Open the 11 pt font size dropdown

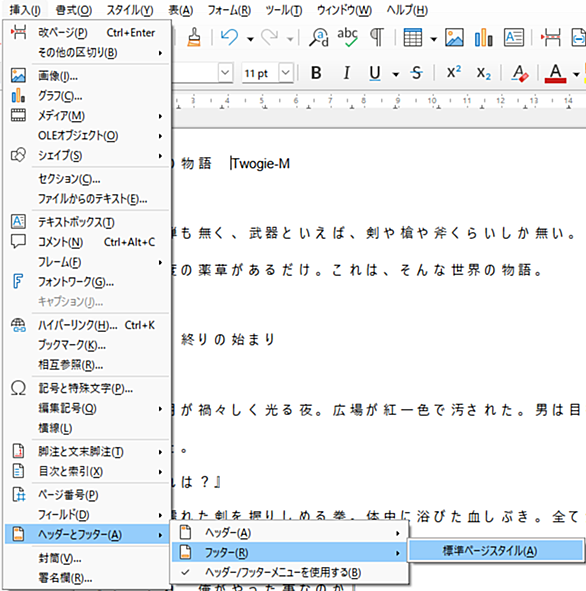tap(286, 72)
